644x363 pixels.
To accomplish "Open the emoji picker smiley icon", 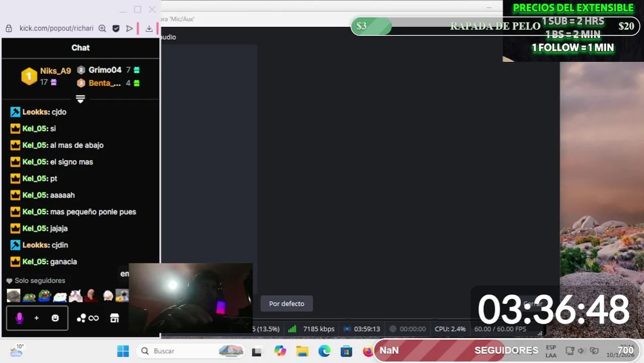I will [x=55, y=318].
